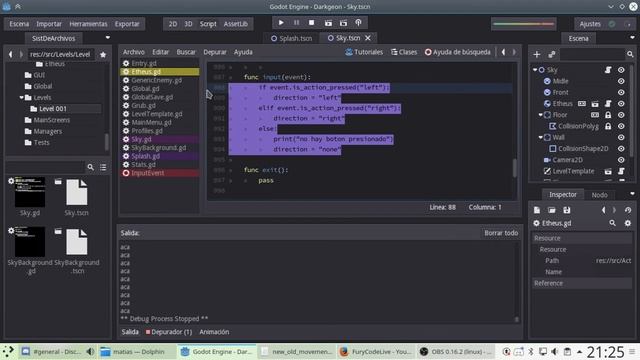Hide the Front node
Screen dimensions: 640x360
pyautogui.click(x=621, y=93)
